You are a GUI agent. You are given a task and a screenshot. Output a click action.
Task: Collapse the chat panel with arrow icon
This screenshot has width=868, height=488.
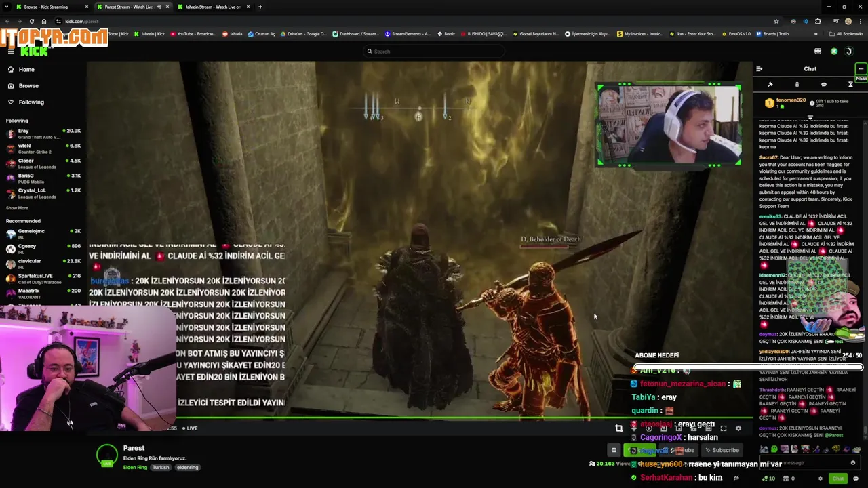pos(759,68)
